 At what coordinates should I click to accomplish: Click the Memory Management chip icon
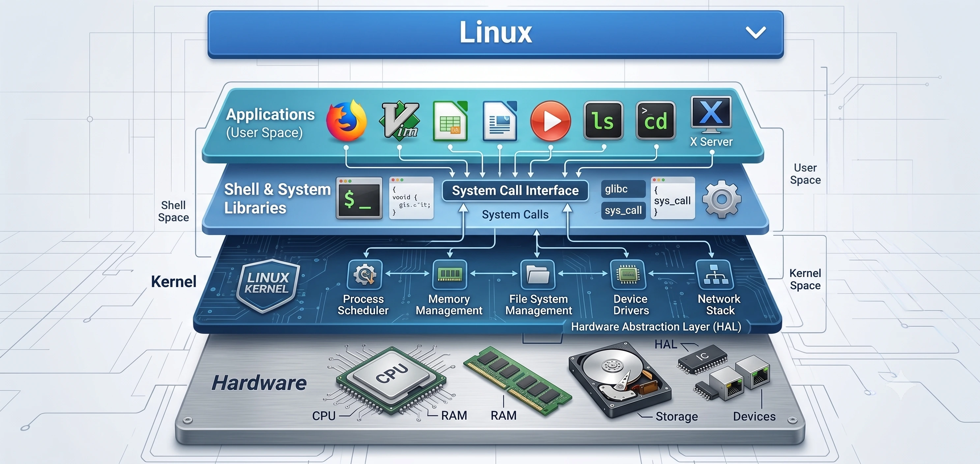coord(450,274)
